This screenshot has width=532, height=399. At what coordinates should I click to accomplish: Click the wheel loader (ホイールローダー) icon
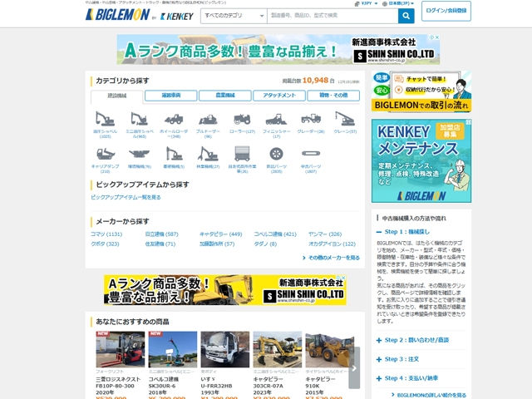coord(173,119)
